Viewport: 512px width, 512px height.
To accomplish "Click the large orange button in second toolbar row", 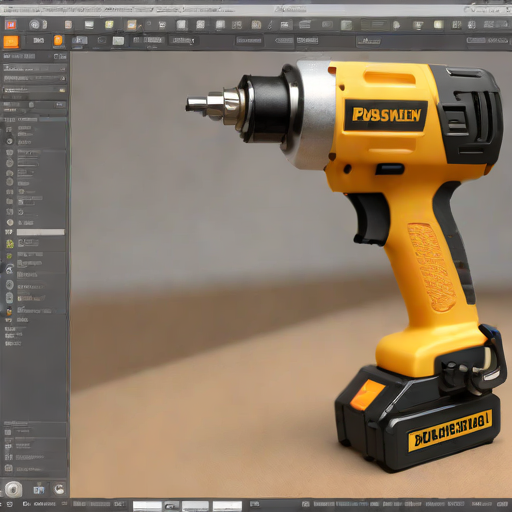I will coord(11,42).
